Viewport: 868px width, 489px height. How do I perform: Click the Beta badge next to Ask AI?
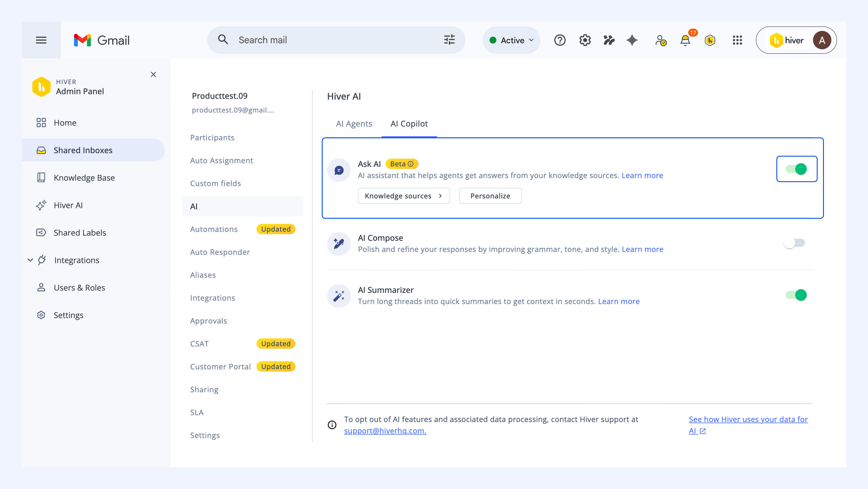tap(402, 164)
